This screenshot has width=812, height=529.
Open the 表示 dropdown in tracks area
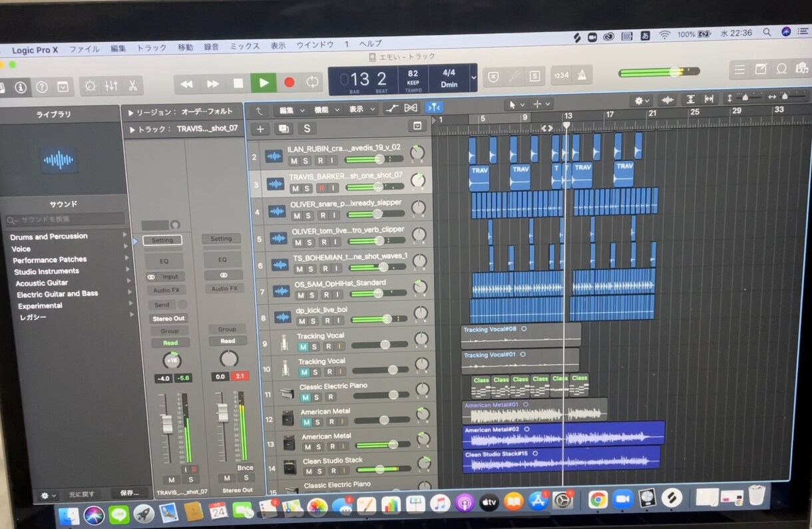361,108
